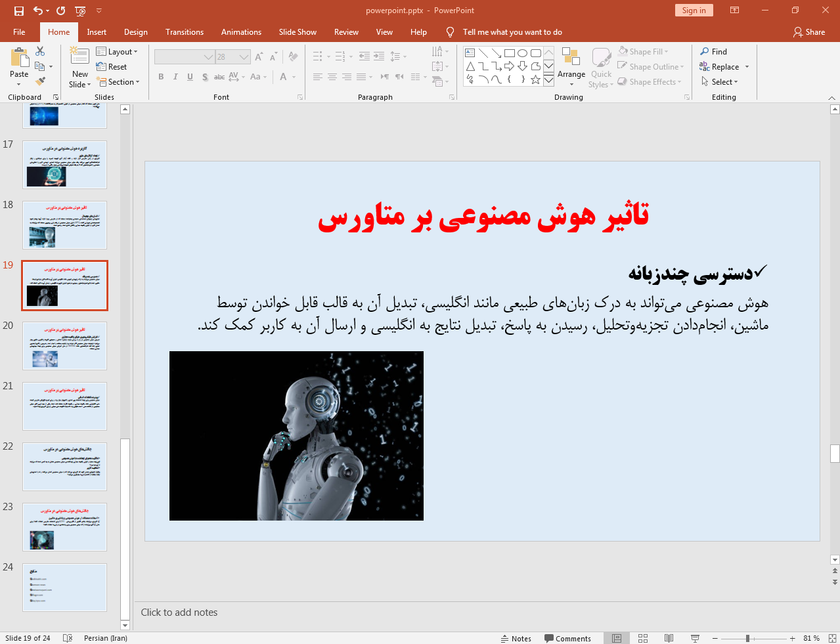This screenshot has height=644, width=840.
Task: Open the font name combo box
Action: click(x=184, y=57)
